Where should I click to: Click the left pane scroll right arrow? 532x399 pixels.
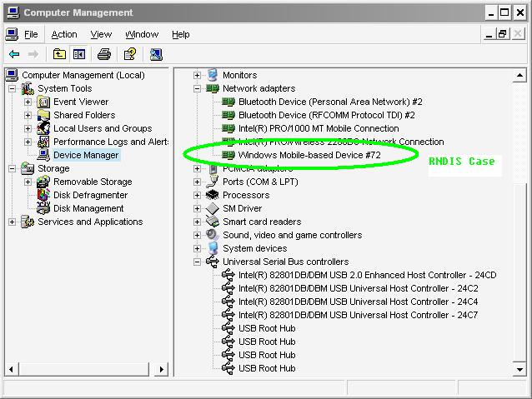(161, 369)
